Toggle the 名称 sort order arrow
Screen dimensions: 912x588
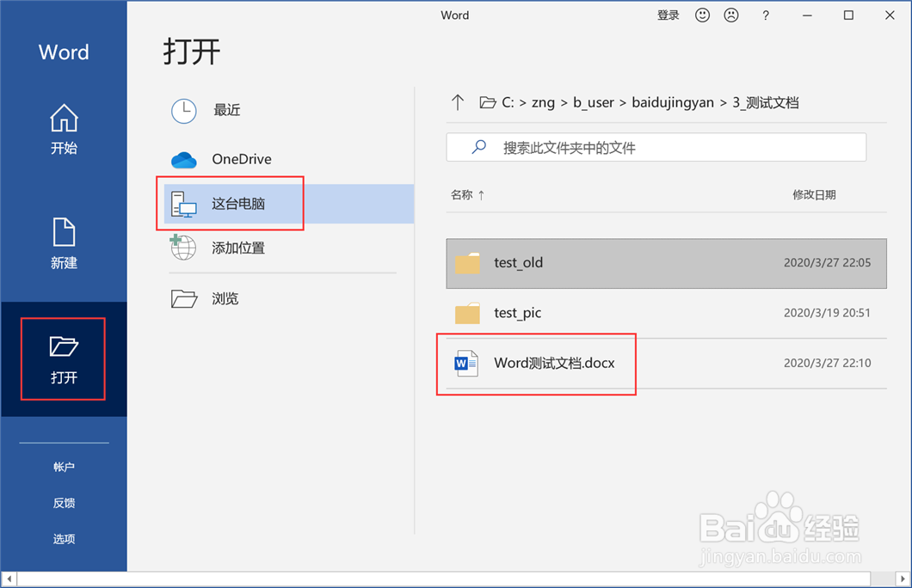483,195
